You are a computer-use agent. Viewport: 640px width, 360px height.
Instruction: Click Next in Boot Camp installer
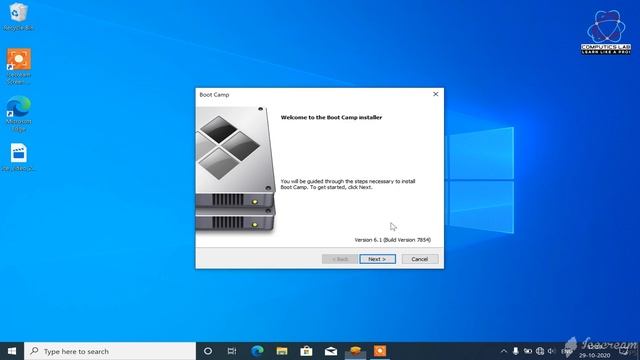pyautogui.click(x=378, y=259)
